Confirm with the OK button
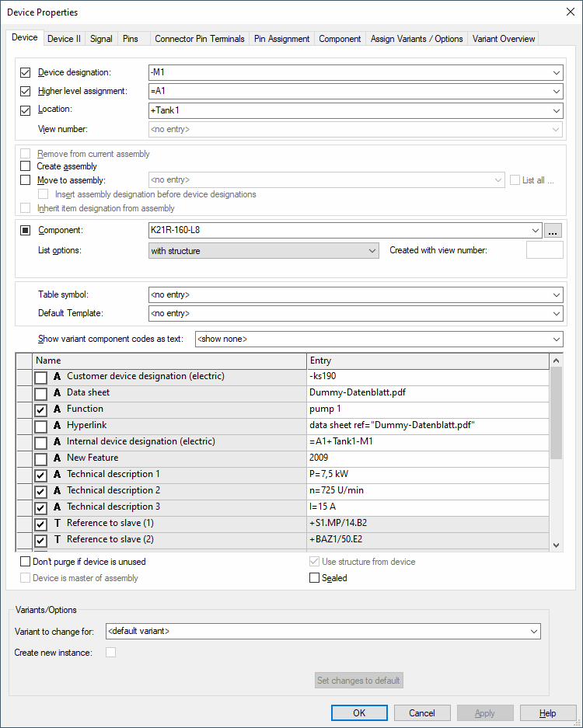Viewport: 583px width, 728px height. click(359, 713)
